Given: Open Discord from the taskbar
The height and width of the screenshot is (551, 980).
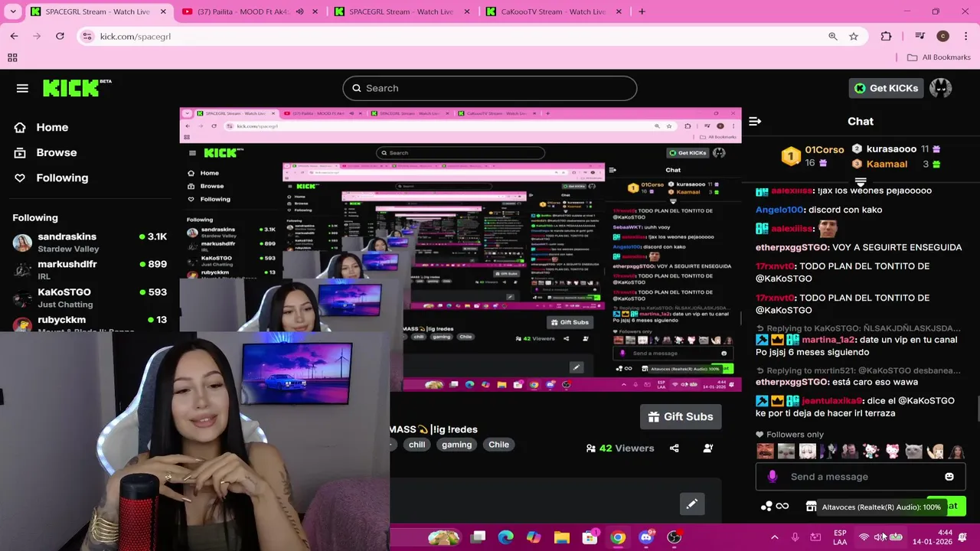Looking at the screenshot, I should (x=646, y=537).
